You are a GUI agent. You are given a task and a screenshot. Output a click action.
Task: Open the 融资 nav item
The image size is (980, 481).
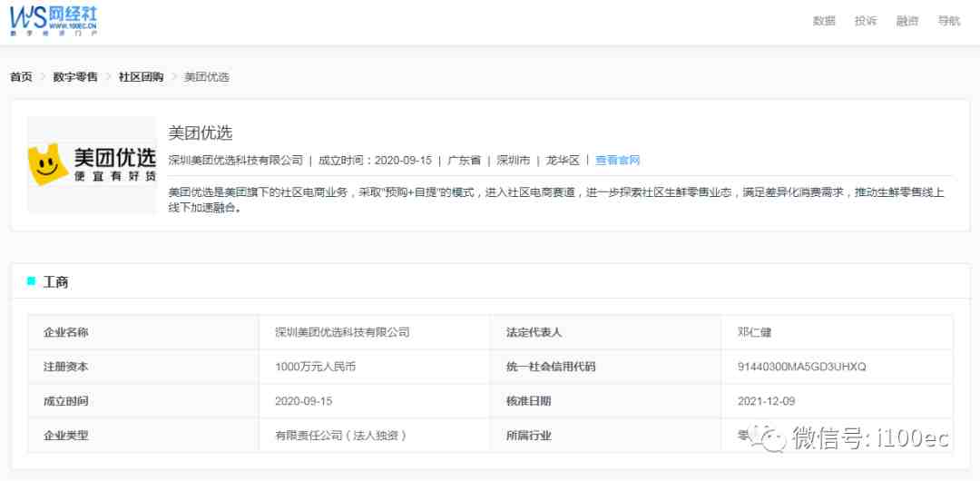[907, 21]
